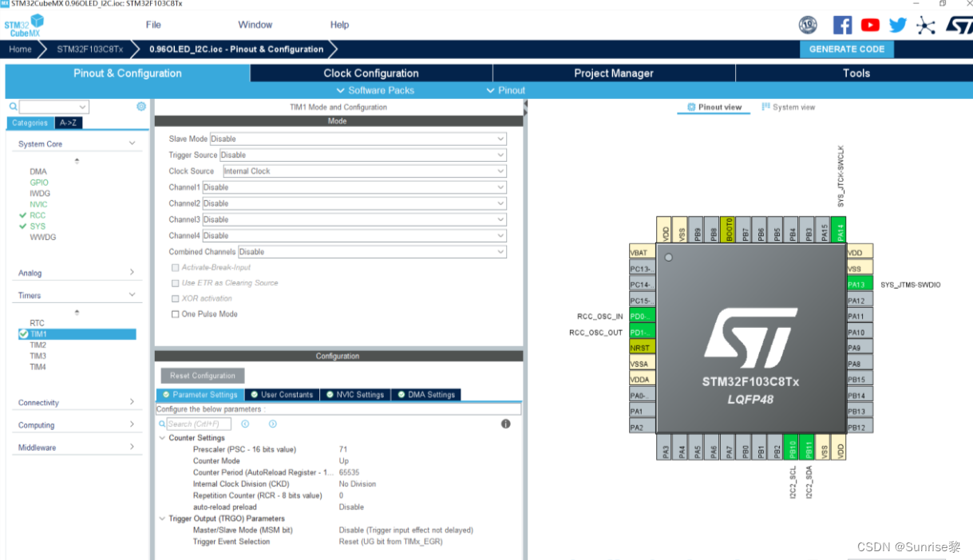Switch to the Project Manager tab
This screenshot has height=560, width=973.
coord(614,73)
